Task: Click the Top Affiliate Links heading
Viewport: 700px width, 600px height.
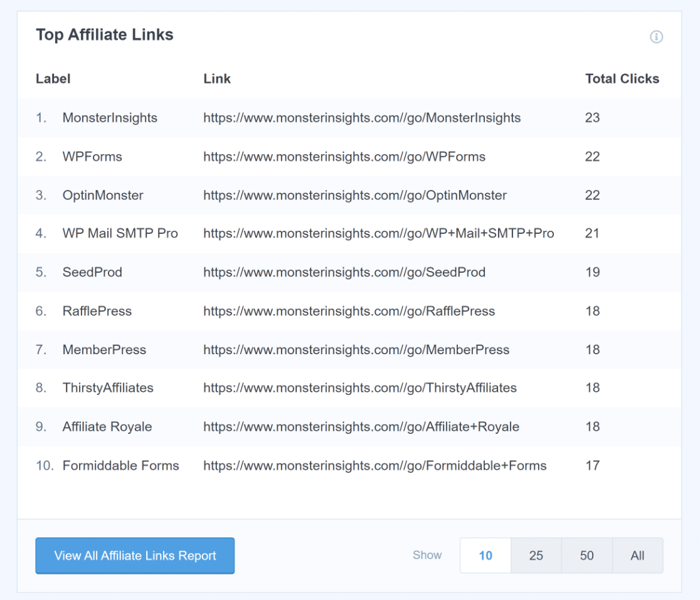Action: pos(105,34)
